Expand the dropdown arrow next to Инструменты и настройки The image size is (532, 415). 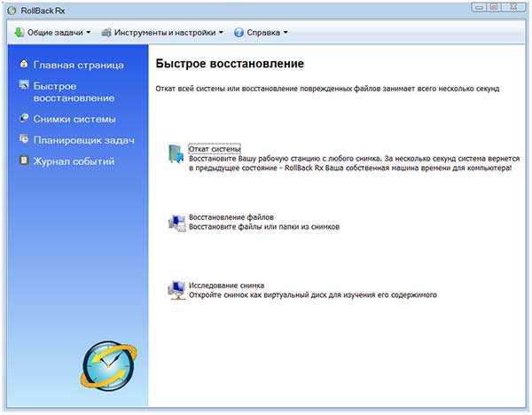221,33
